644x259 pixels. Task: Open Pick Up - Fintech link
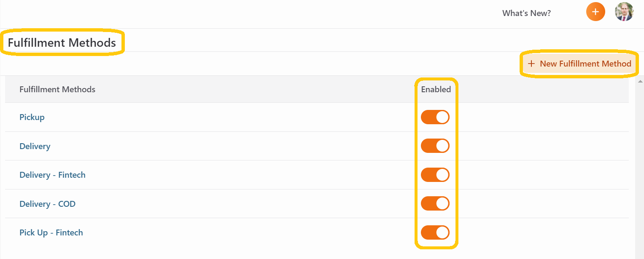[51, 232]
